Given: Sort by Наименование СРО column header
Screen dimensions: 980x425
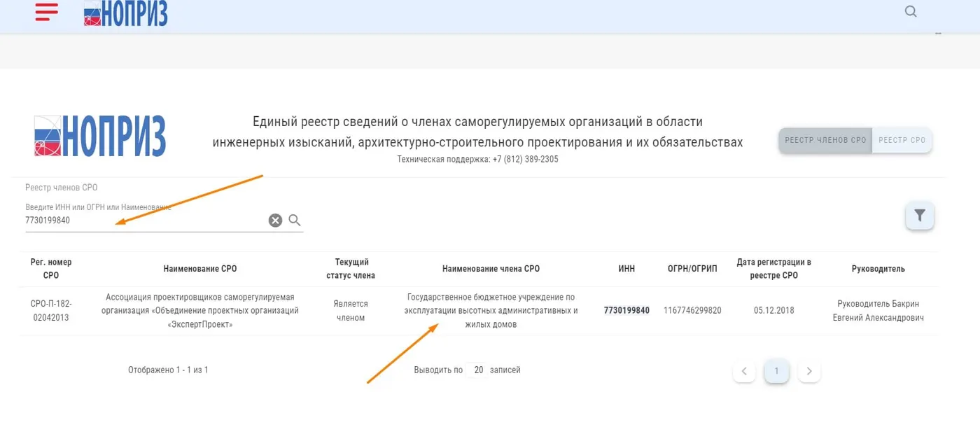Looking at the screenshot, I should (x=200, y=269).
